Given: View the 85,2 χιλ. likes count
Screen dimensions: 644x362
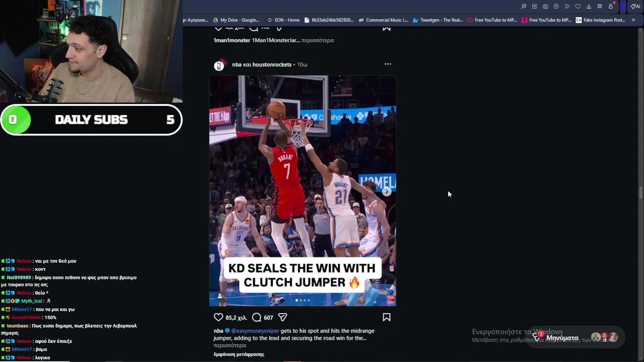Looking at the screenshot, I should point(236,318).
